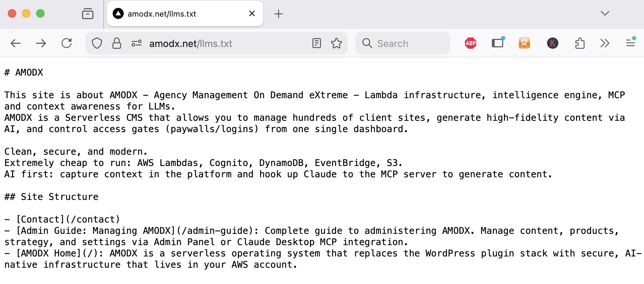Click the '# AMODX' heading text

(24, 72)
